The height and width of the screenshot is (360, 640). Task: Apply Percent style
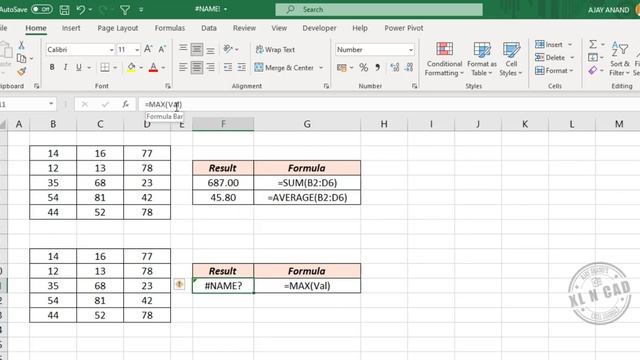363,67
